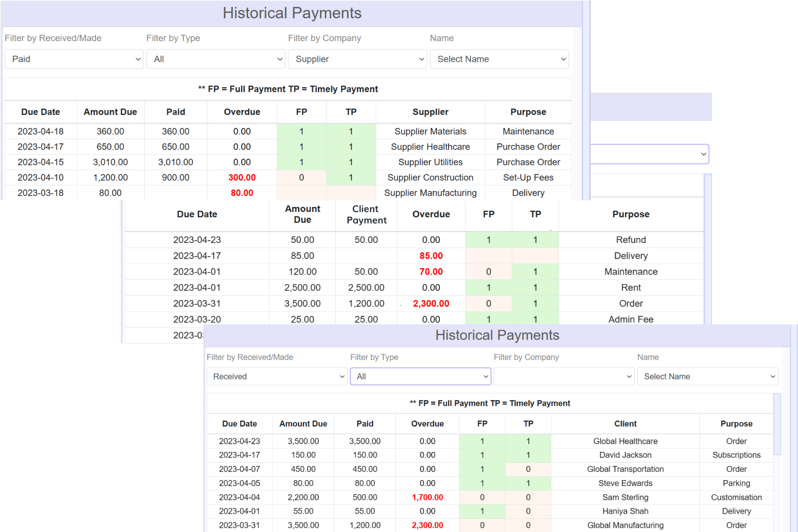The image size is (798, 532).
Task: Click the overdue 2,300.00 for Global Manufacturing
Action: click(x=427, y=525)
